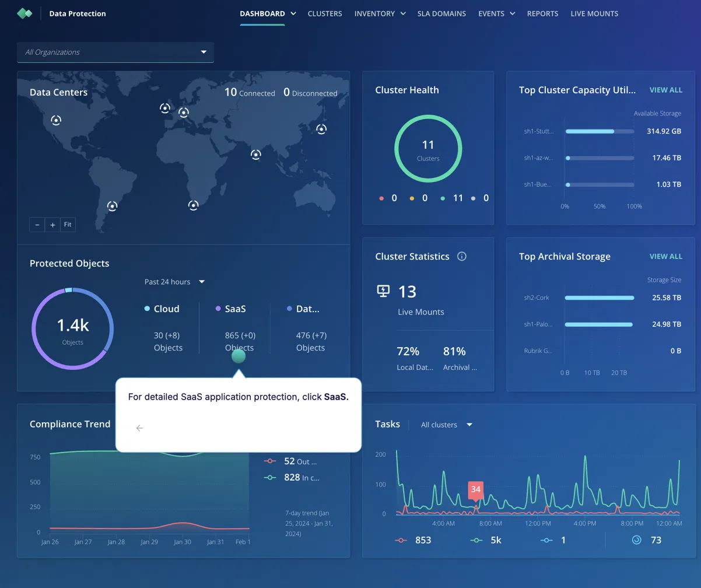
Task: Click the 11 Clusters health ring
Action: coord(428,149)
